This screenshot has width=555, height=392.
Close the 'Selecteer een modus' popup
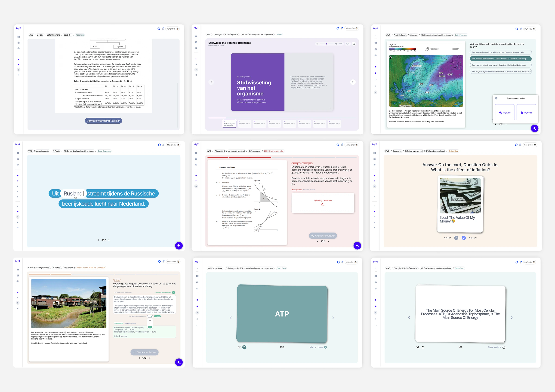click(x=496, y=98)
